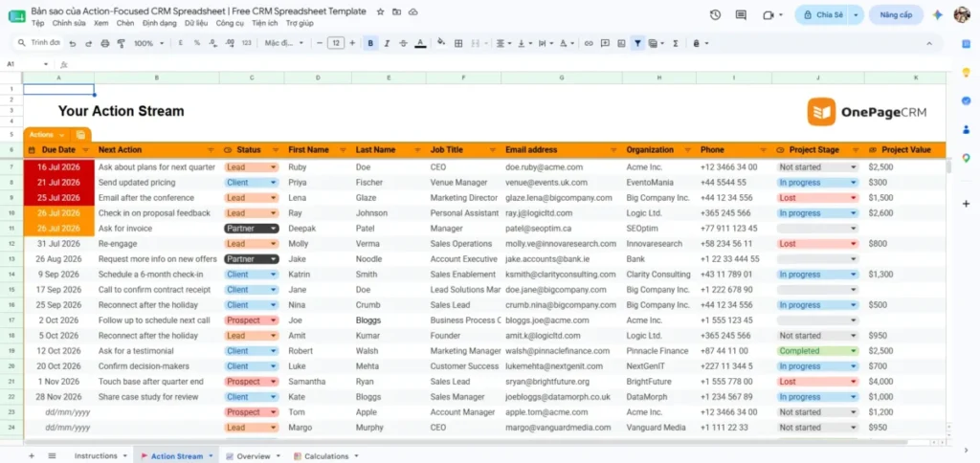Open horizontal align dropdown
Screen dimensions: 980x463
pyautogui.click(x=502, y=43)
